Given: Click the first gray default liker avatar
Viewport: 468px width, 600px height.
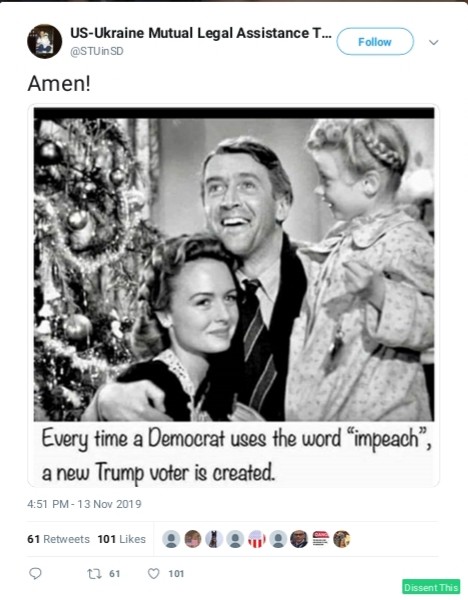Looking at the screenshot, I should pyautogui.click(x=171, y=539).
